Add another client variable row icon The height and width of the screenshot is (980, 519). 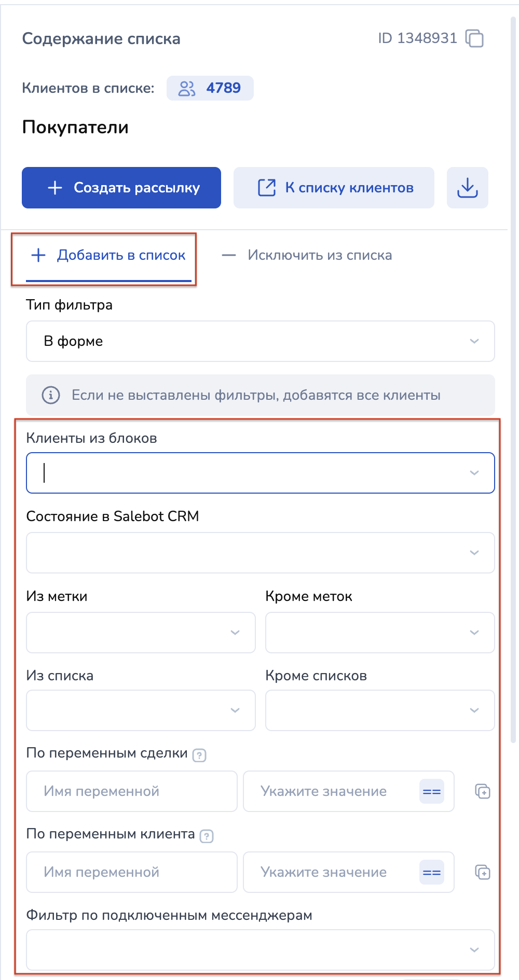point(483,872)
